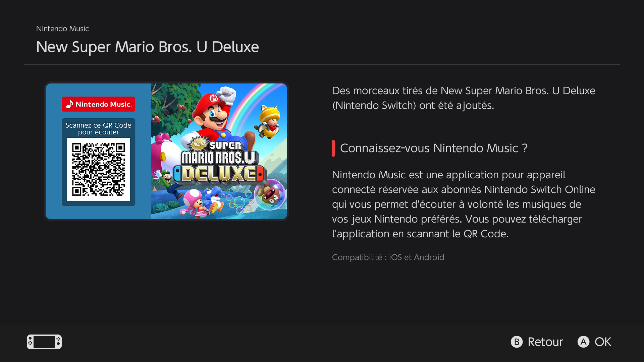Select the Retour option
This screenshot has height=362, width=644.
pos(545,342)
